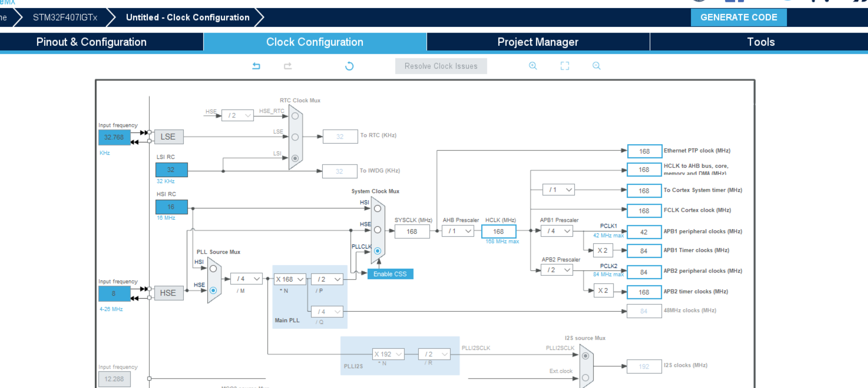Click the undo arrow icon
Screen dimensions: 868x388
click(256, 66)
